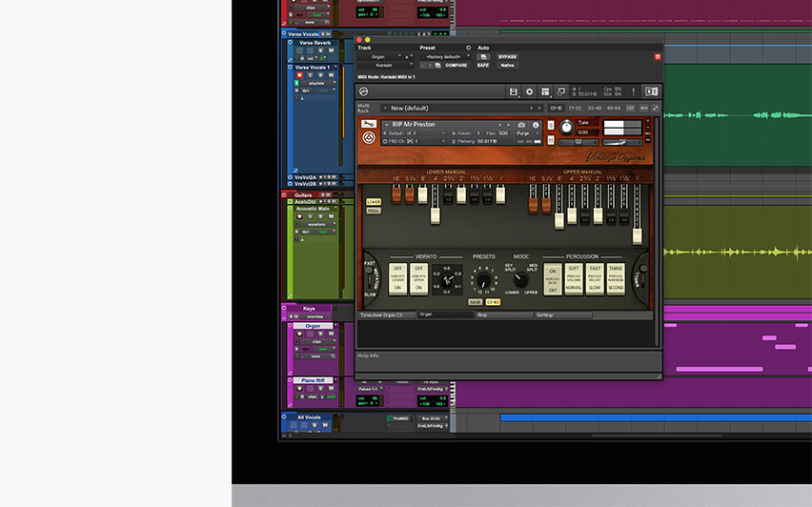The width and height of the screenshot is (812, 507).
Task: Click plugin copy settings icon beside COMPARE
Action: (x=437, y=65)
